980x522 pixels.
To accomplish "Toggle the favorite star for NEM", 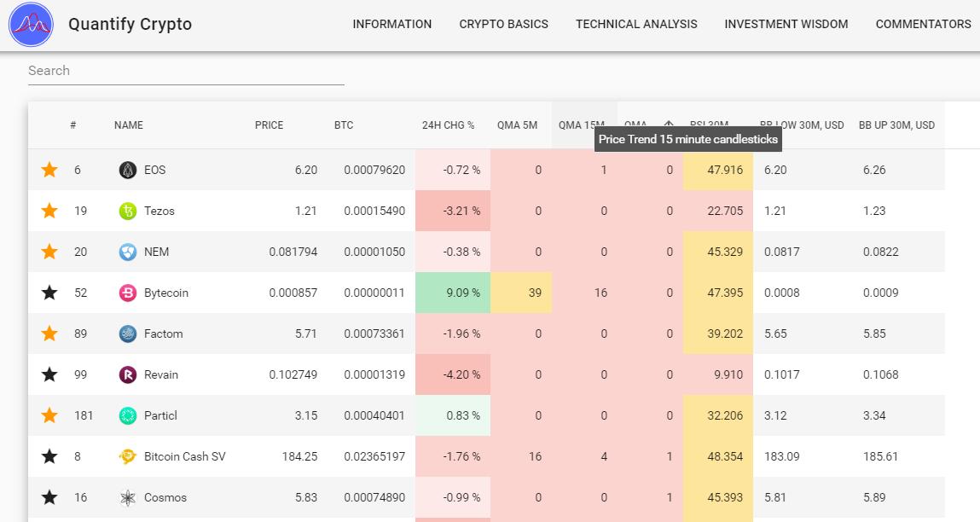I will [x=49, y=252].
